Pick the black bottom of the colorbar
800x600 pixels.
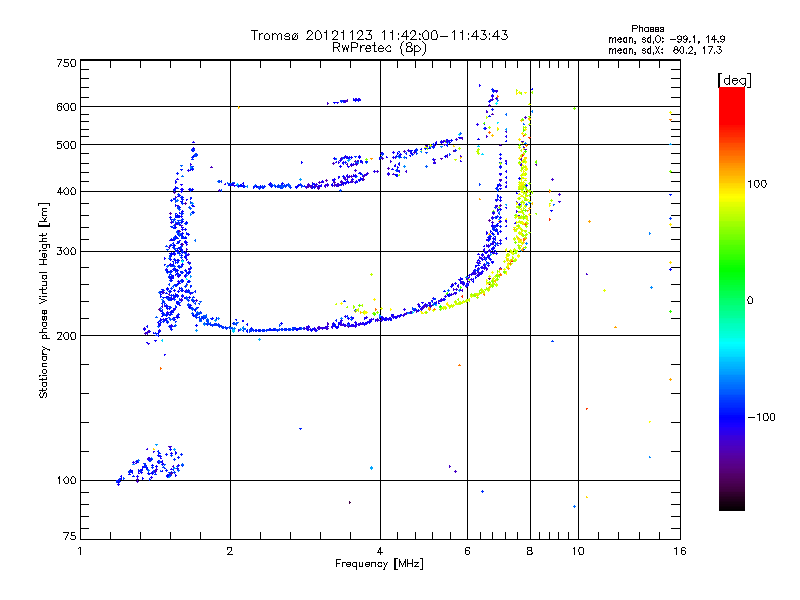point(732,503)
